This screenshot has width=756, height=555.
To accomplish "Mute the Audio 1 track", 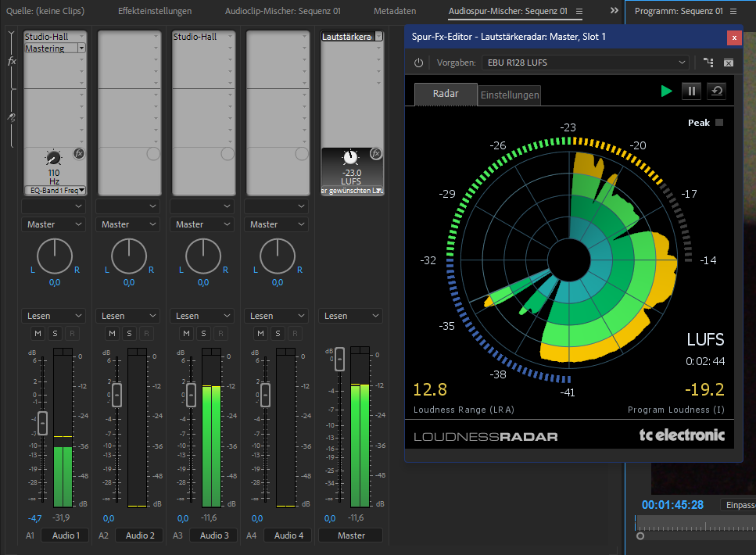I will click(x=38, y=334).
